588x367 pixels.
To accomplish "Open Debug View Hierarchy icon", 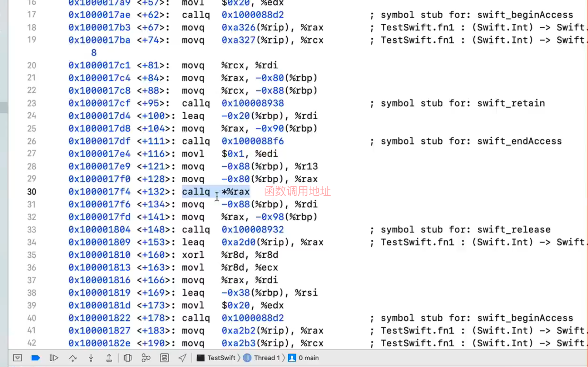I will pyautogui.click(x=128, y=358).
